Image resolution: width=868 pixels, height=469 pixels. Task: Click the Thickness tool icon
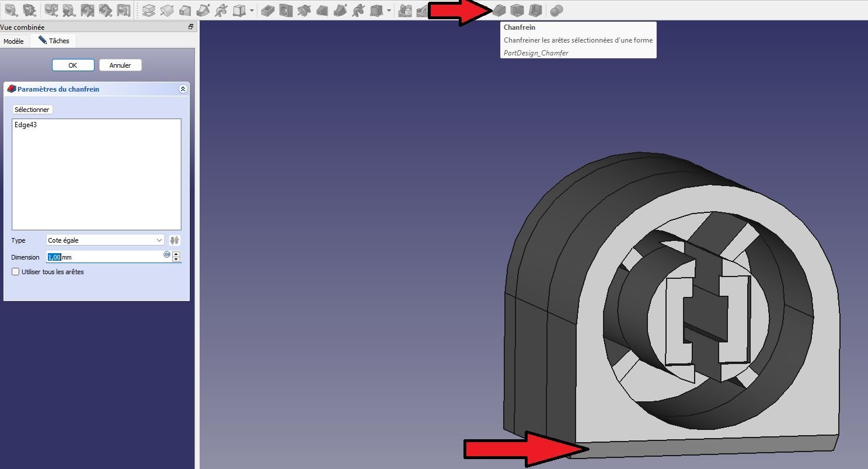coord(535,10)
